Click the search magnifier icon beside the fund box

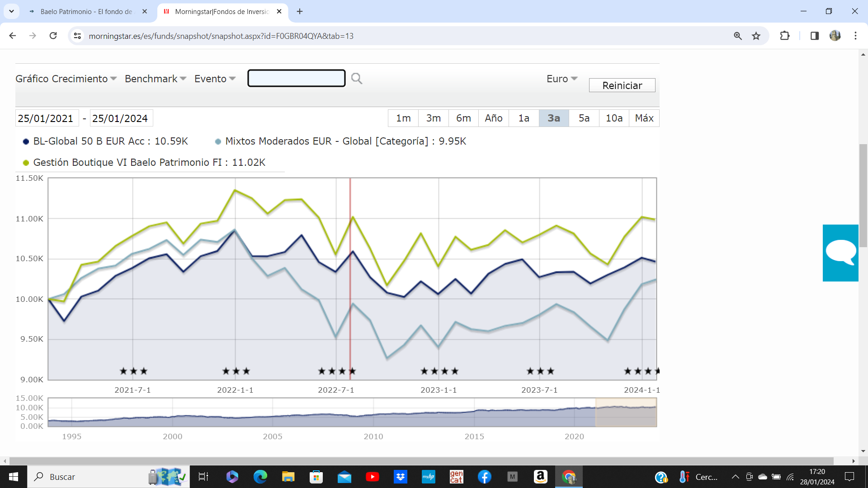point(357,79)
